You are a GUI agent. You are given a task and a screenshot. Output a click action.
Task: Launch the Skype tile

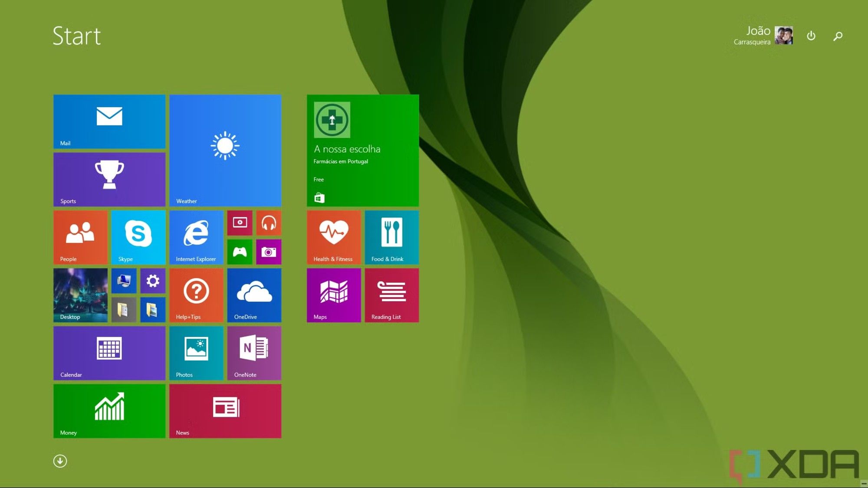[x=138, y=237]
